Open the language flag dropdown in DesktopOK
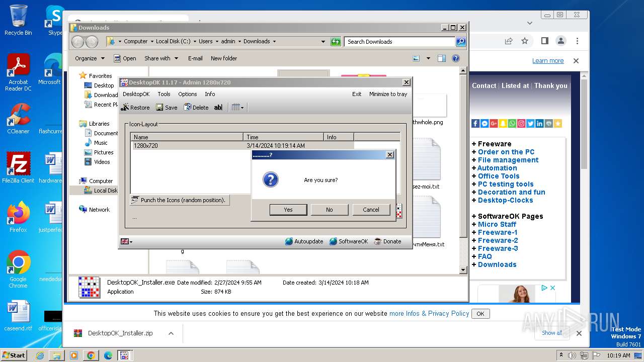The image size is (644, 362). pyautogui.click(x=126, y=241)
